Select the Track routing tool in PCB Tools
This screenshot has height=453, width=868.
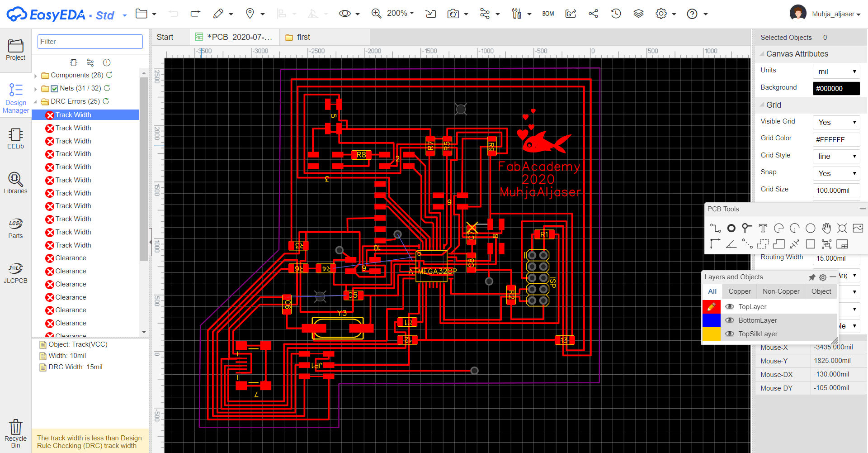tap(715, 228)
